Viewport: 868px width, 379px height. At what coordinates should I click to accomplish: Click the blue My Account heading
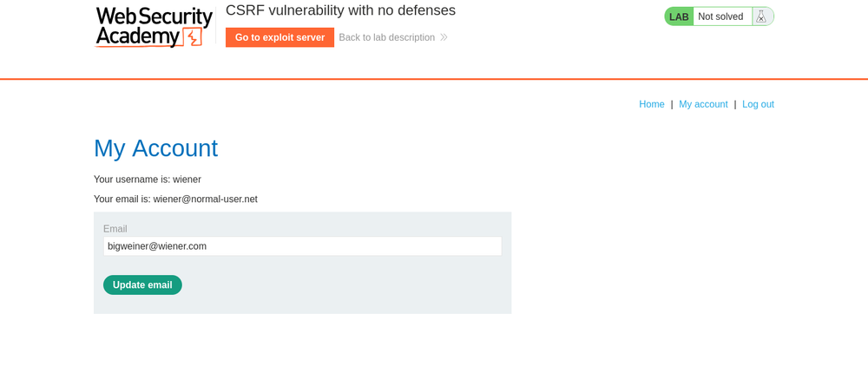(x=155, y=148)
